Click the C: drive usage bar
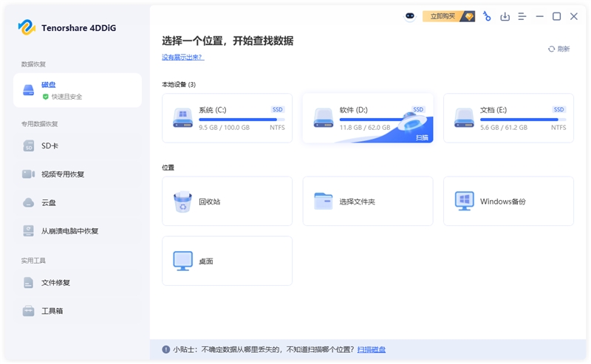Screen dimensions: 591x364 242,120
